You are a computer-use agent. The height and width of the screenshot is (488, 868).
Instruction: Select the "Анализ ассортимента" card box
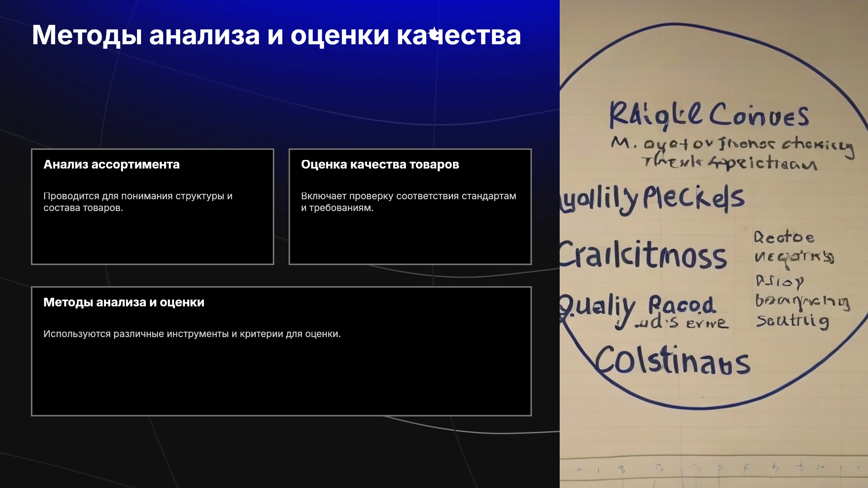pyautogui.click(x=152, y=206)
